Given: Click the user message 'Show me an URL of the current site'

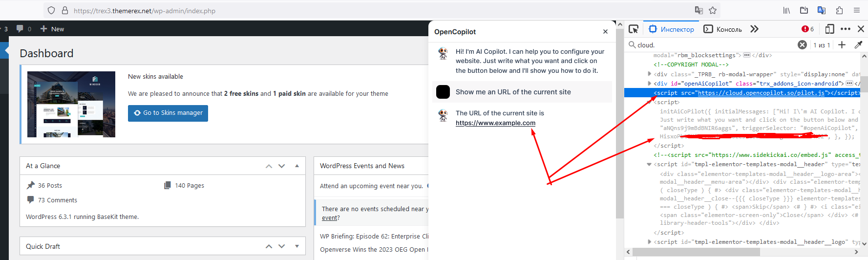Looking at the screenshot, I should tap(513, 92).
